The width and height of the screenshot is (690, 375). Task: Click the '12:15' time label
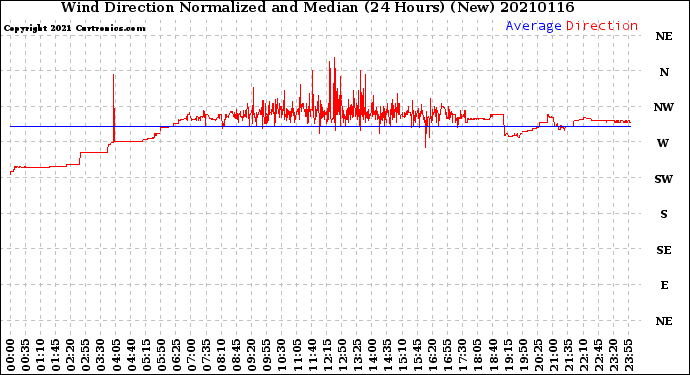click(327, 355)
